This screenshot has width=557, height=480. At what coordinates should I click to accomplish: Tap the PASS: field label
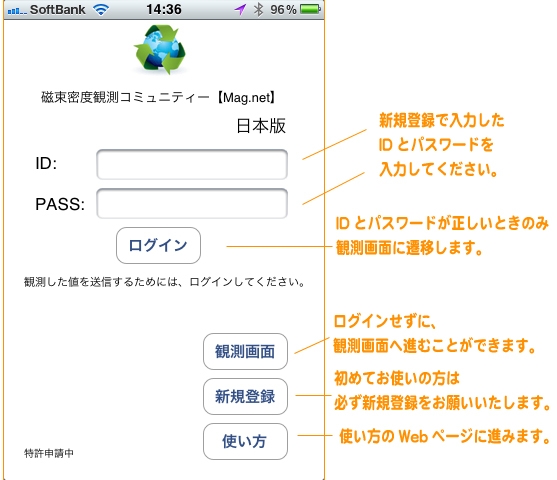(x=60, y=204)
